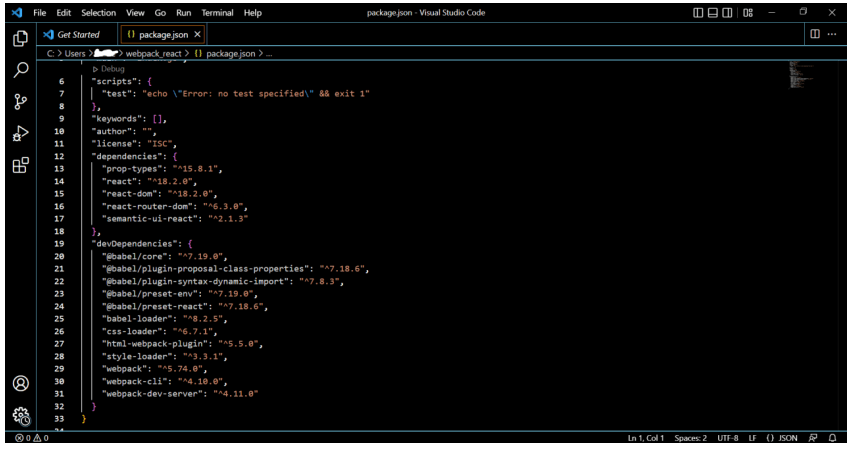Screen dimensions: 857x451
Task: Close the package.json tab
Action: [x=197, y=34]
